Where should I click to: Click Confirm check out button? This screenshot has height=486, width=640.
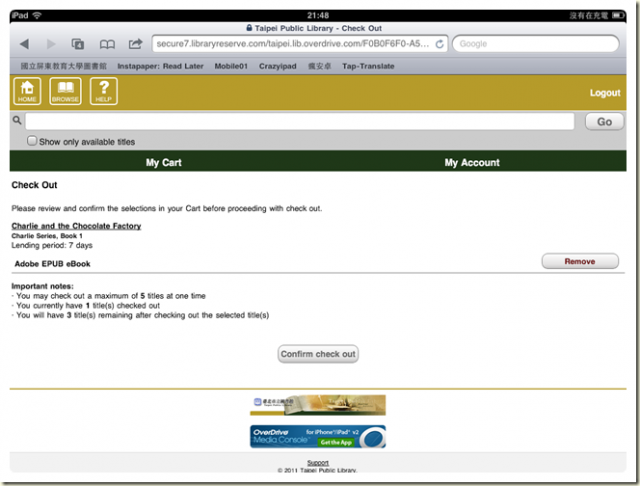[x=318, y=354]
